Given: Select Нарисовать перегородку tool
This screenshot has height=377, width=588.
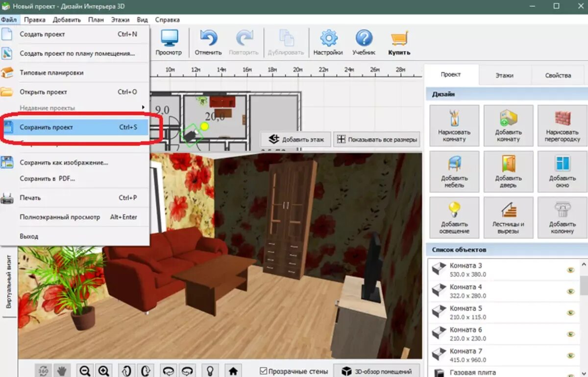Looking at the screenshot, I should tap(562, 126).
